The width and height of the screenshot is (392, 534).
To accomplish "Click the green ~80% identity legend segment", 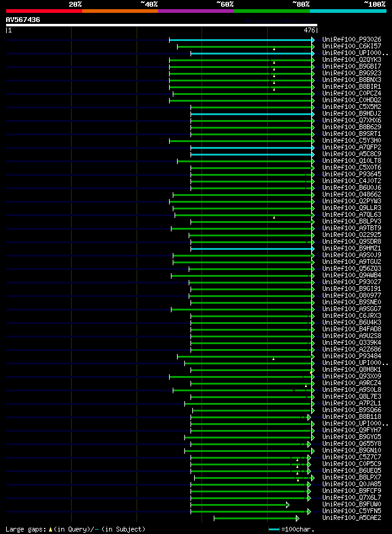I will [x=272, y=11].
